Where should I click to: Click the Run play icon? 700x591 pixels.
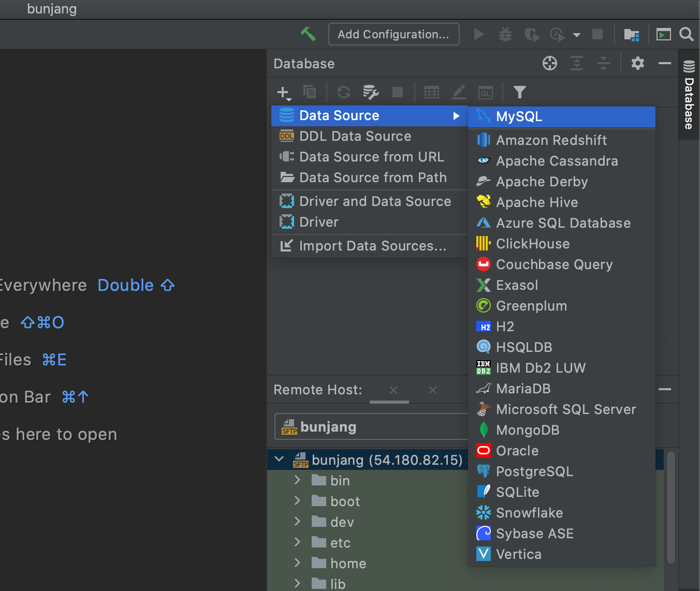coord(479,34)
